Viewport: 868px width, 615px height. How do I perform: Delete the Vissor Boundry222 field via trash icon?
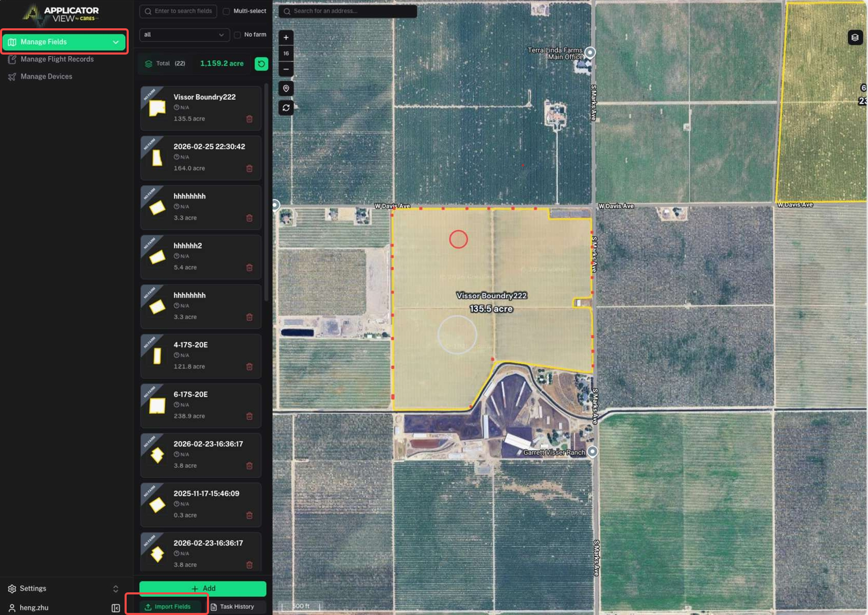[249, 119]
